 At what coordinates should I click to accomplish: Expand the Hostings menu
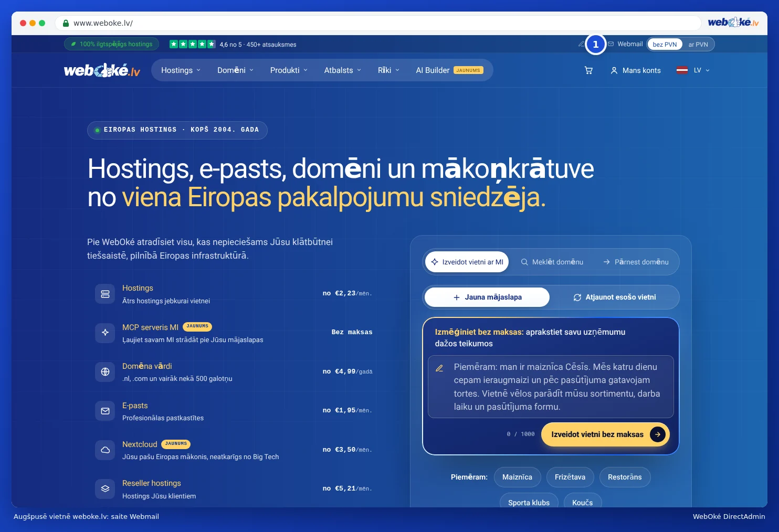[181, 70]
